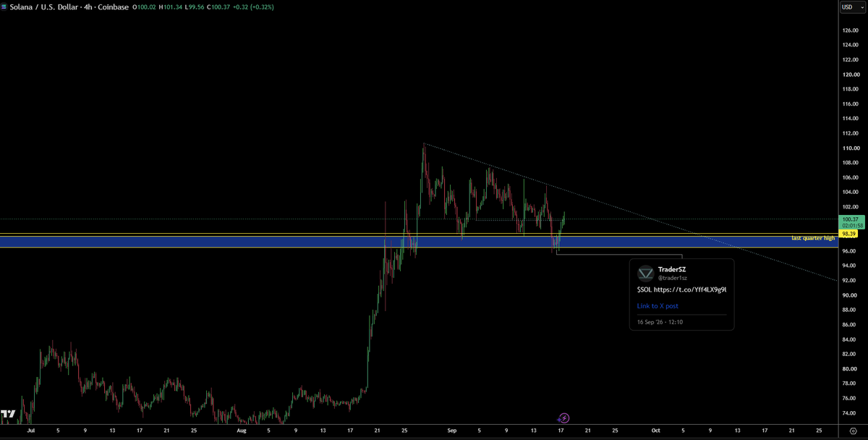Click the TradingView logo in the bottom-left corner
Image resolution: width=868 pixels, height=440 pixels.
(8, 414)
